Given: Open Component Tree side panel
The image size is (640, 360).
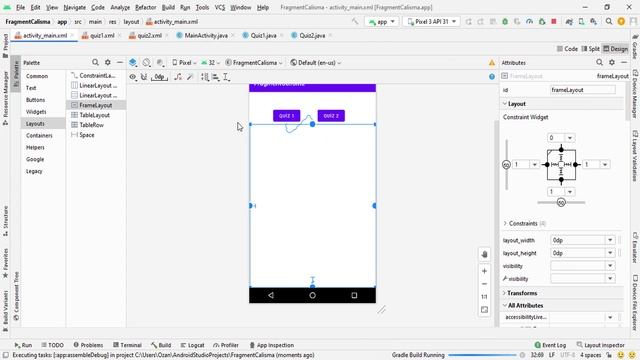Looking at the screenshot, I should (16, 296).
